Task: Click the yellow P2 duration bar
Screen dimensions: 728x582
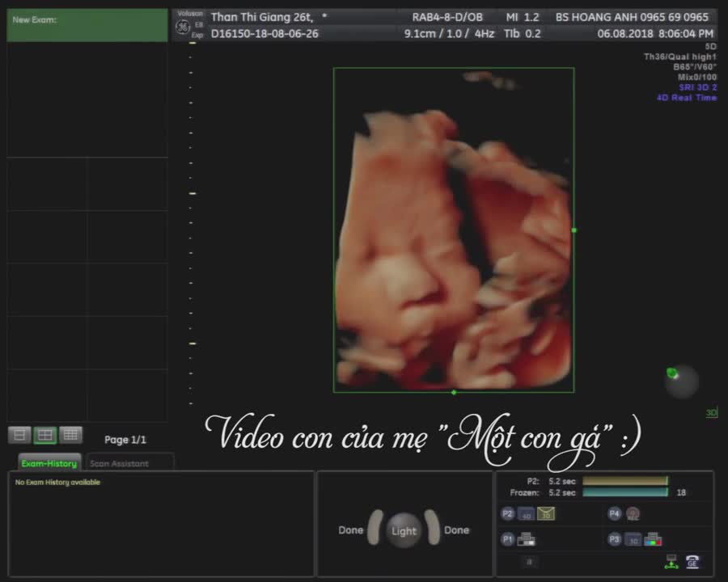Action: pos(625,481)
